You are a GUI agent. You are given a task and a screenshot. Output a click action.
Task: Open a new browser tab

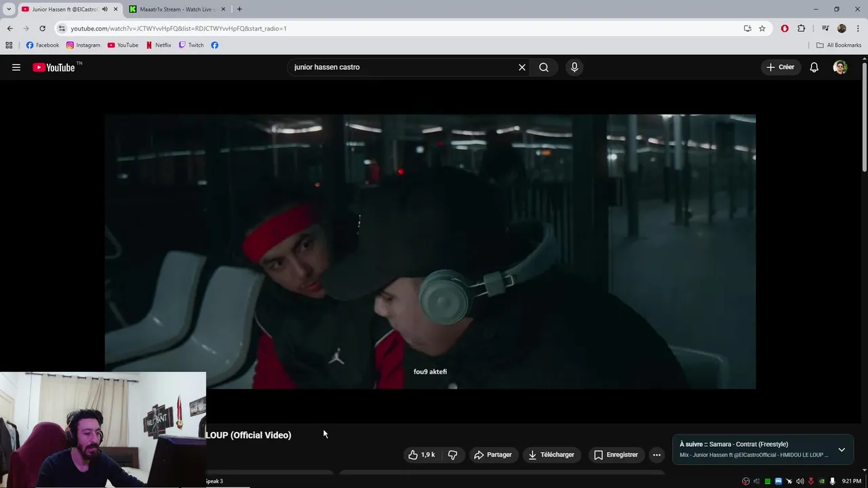click(x=239, y=9)
